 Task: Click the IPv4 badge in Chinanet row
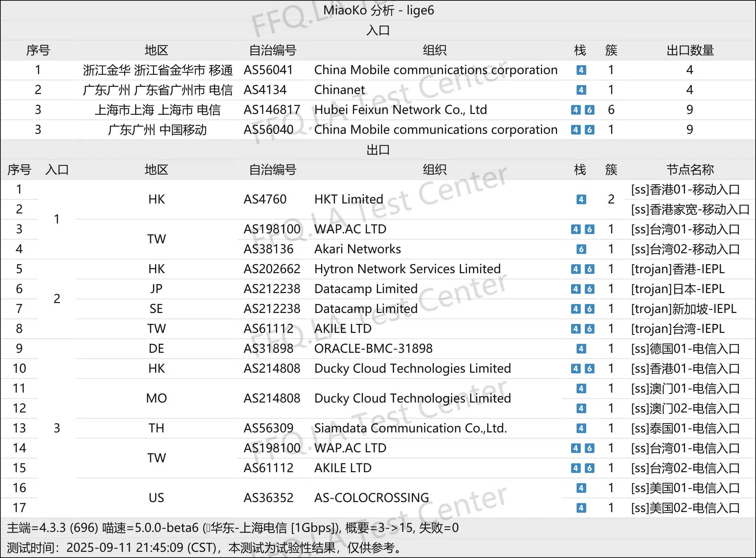point(581,90)
